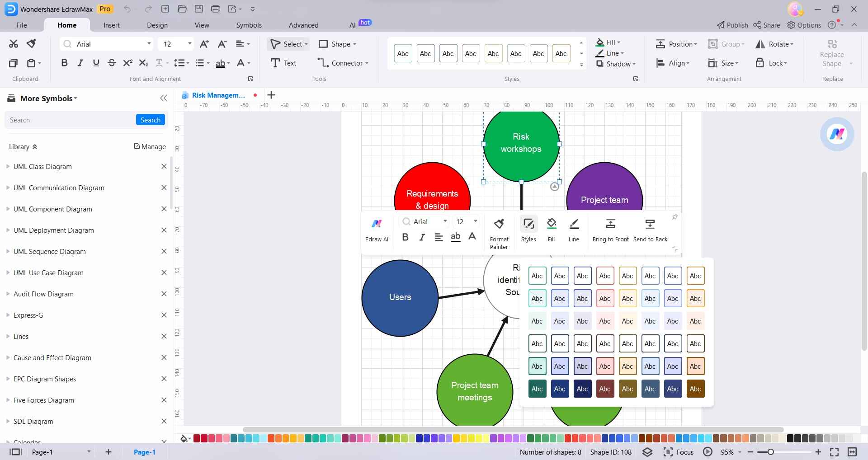
Task: Click the Share button
Action: pyautogui.click(x=767, y=25)
